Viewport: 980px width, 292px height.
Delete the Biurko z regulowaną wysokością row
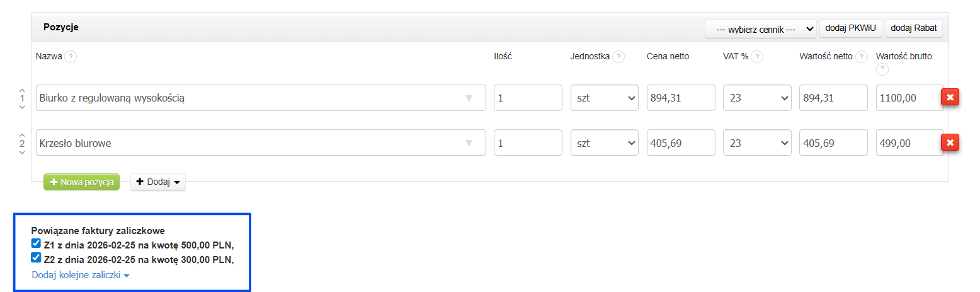tap(950, 98)
